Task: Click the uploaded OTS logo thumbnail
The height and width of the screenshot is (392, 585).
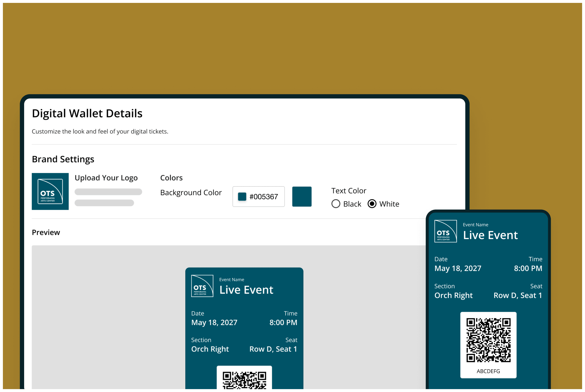Action: click(x=50, y=191)
